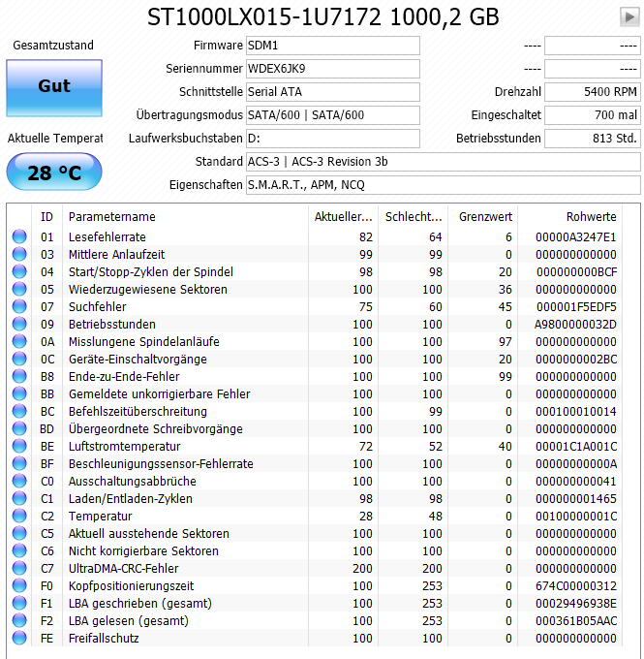This screenshot has width=644, height=659.
Task: Click the Eigenschaften field S.M.A.R.T., APM, NCQ
Action: coord(444,185)
